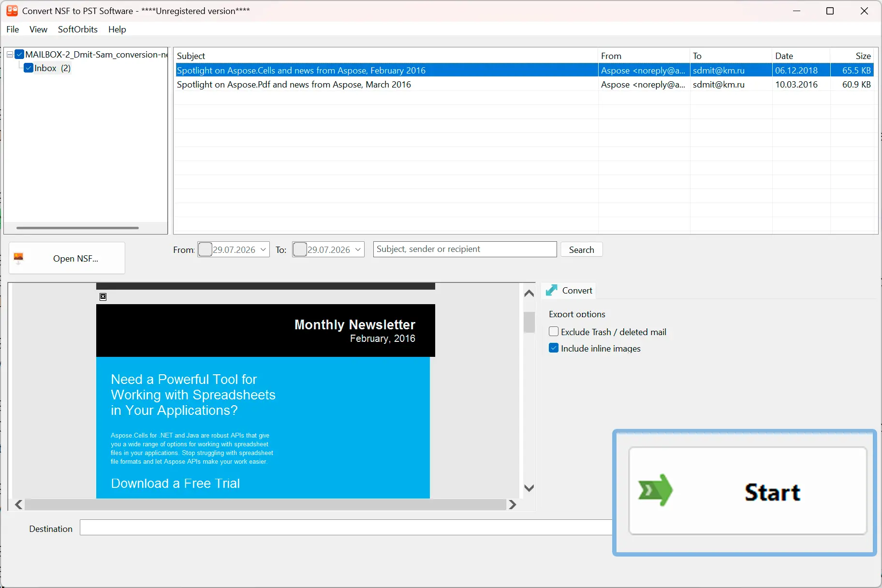Select the Aspose.Pdf March 2016 email
The image size is (882, 588).
(524, 85)
